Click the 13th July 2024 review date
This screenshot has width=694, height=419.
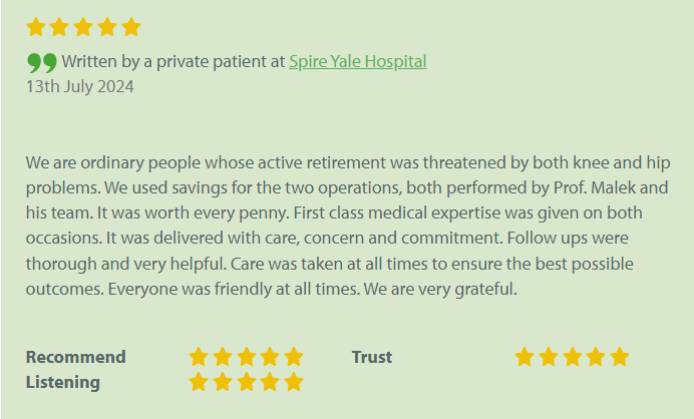click(80, 87)
